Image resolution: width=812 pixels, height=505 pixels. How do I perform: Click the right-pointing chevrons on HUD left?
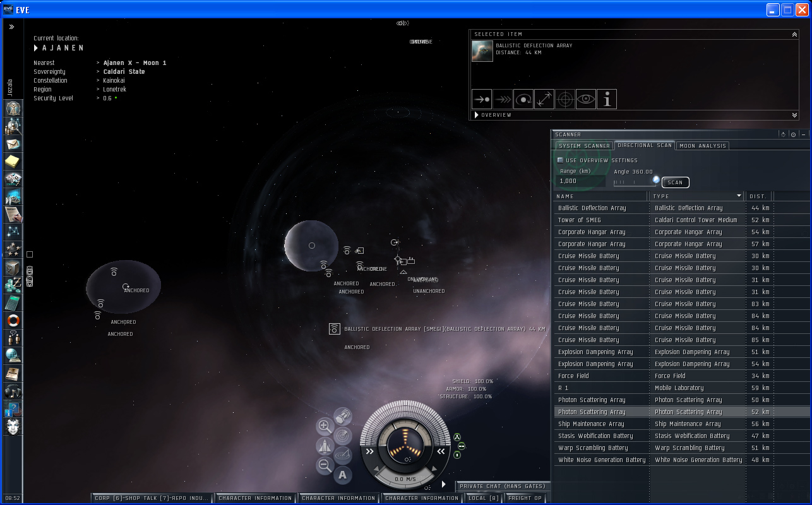pyautogui.click(x=369, y=451)
